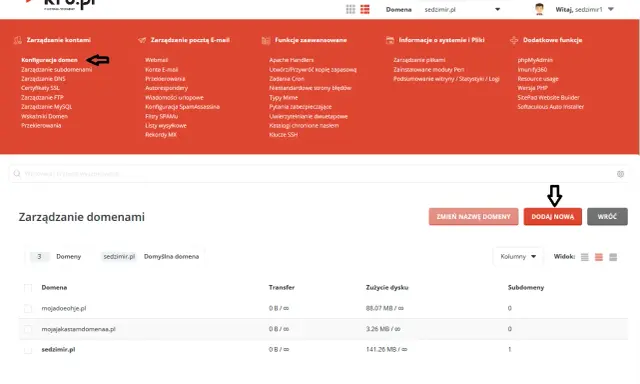
Task: Open Zarządzanie DNS
Action: (43, 79)
